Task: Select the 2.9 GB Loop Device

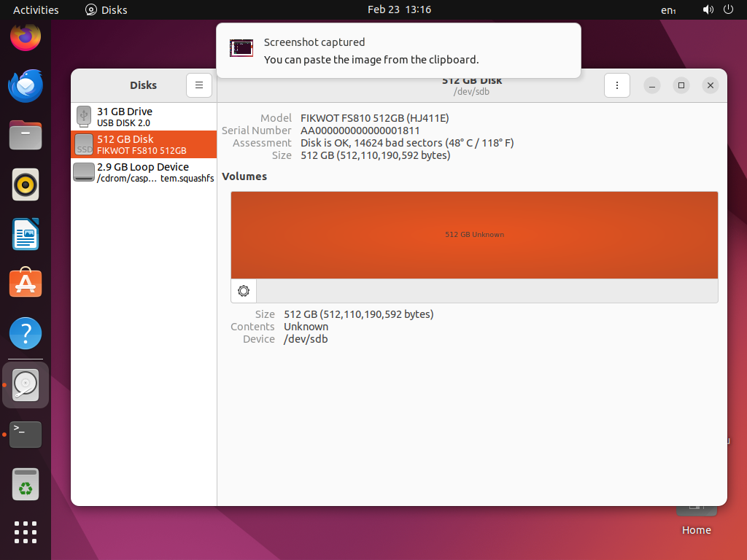Action: coord(143,171)
